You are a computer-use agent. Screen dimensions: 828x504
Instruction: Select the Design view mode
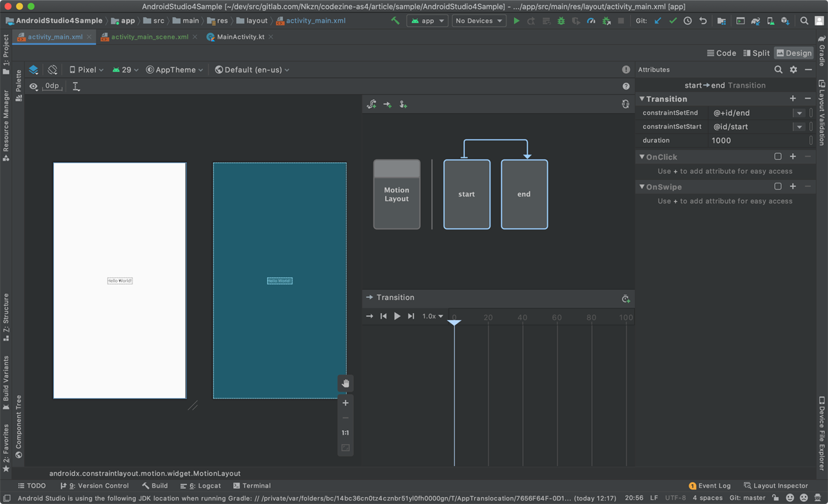793,53
